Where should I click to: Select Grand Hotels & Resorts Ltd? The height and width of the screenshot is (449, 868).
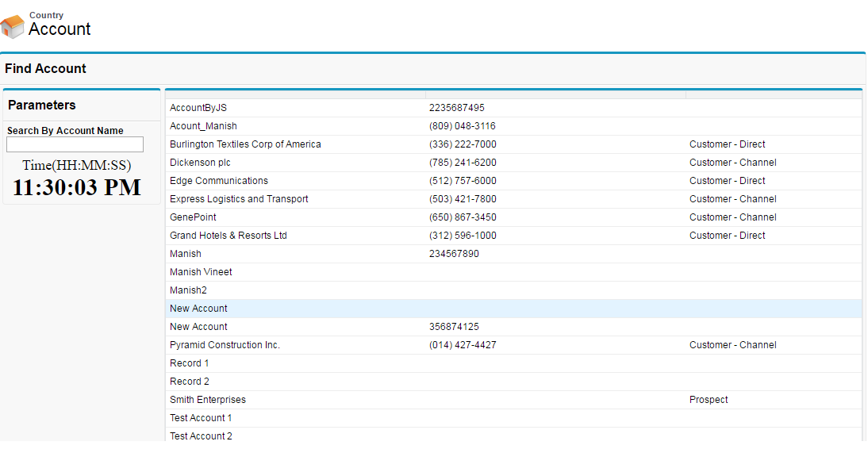[x=228, y=236]
